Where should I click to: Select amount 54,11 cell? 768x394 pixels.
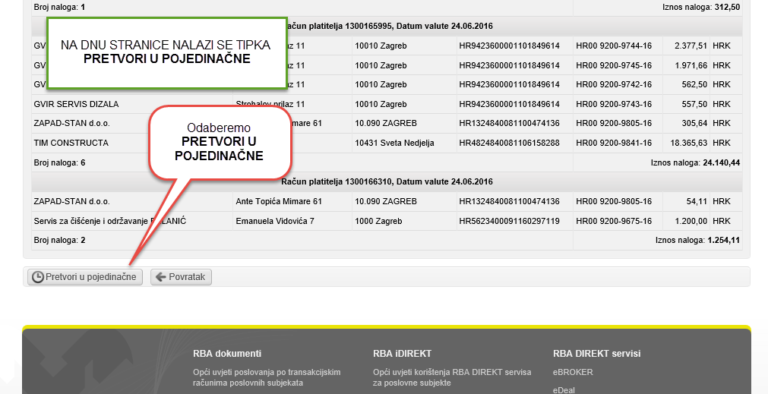[x=697, y=201]
